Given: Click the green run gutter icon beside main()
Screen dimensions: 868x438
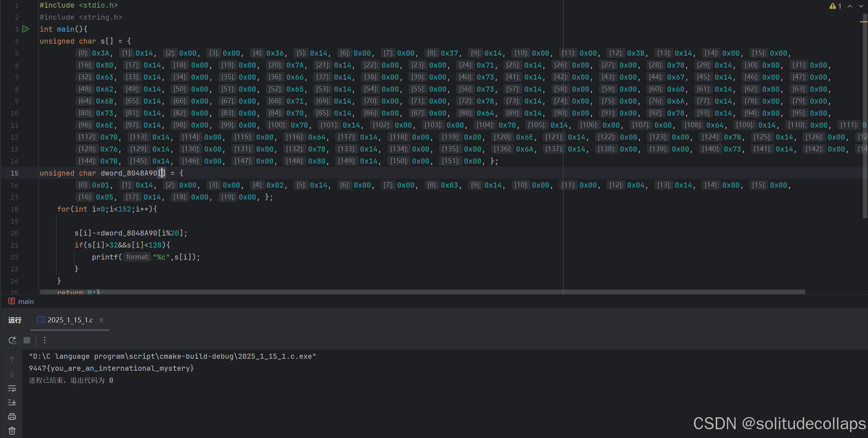Looking at the screenshot, I should [25, 29].
